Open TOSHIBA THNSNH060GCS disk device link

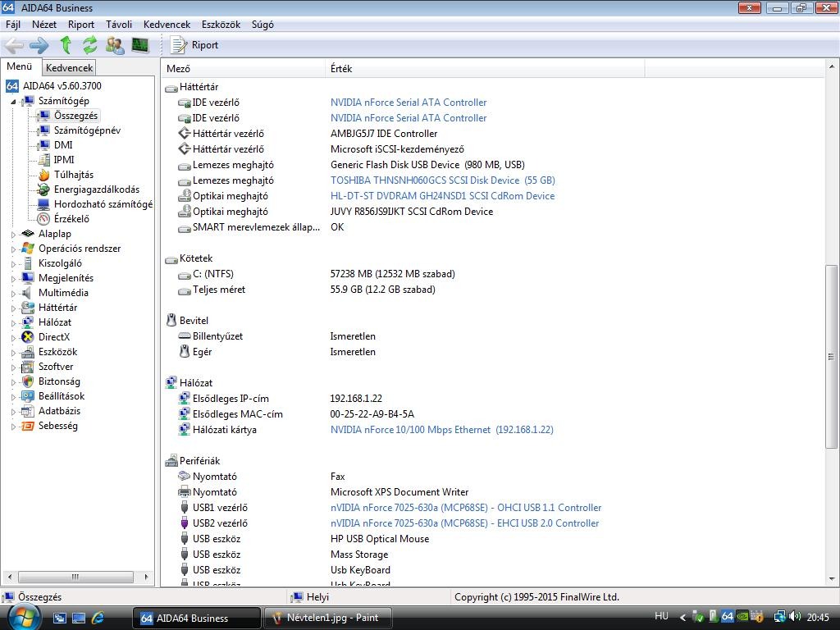442,180
